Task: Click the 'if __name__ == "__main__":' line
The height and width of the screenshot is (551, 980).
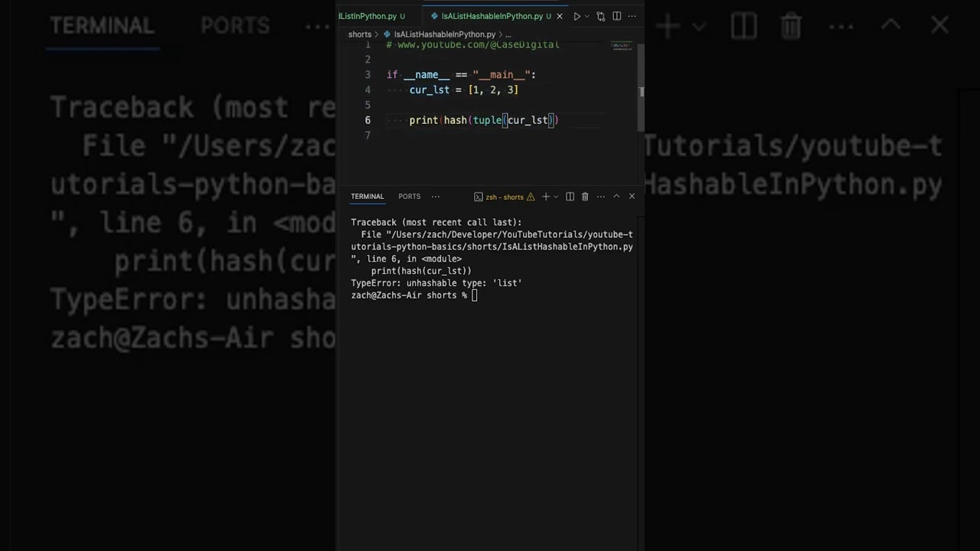Action: pos(462,74)
